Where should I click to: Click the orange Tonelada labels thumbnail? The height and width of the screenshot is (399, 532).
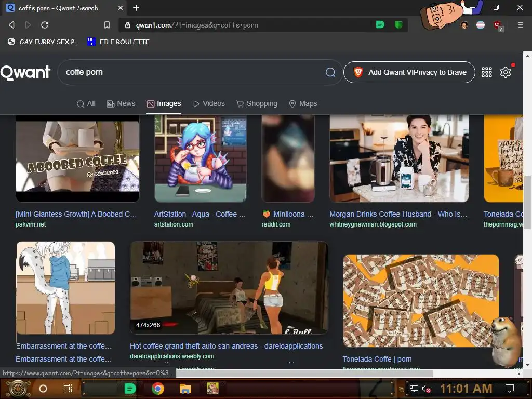click(421, 301)
